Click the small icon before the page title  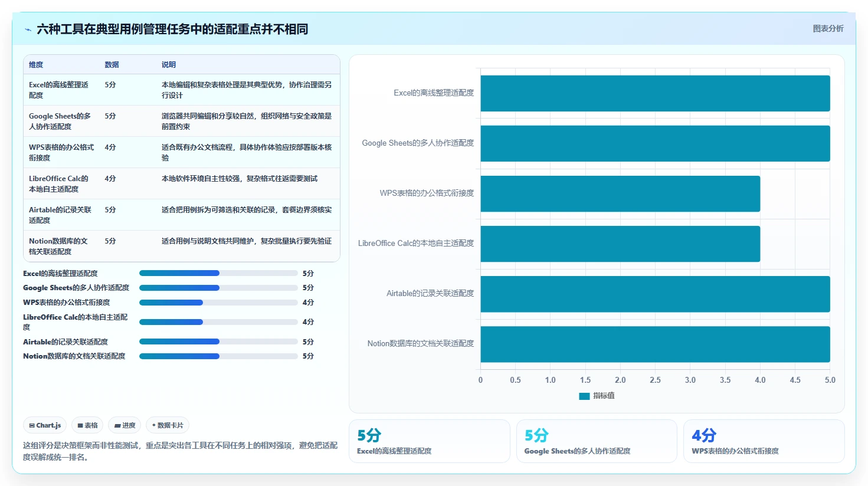click(x=28, y=29)
